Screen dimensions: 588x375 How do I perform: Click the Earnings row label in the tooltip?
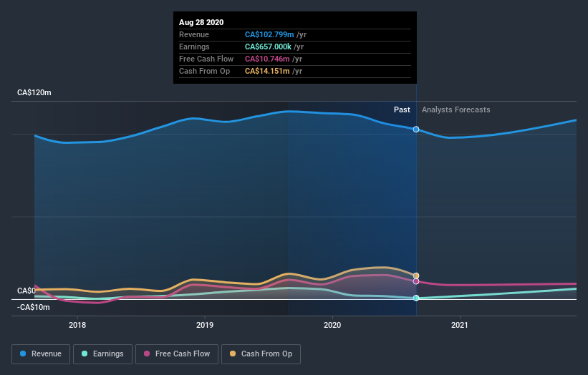tap(194, 47)
